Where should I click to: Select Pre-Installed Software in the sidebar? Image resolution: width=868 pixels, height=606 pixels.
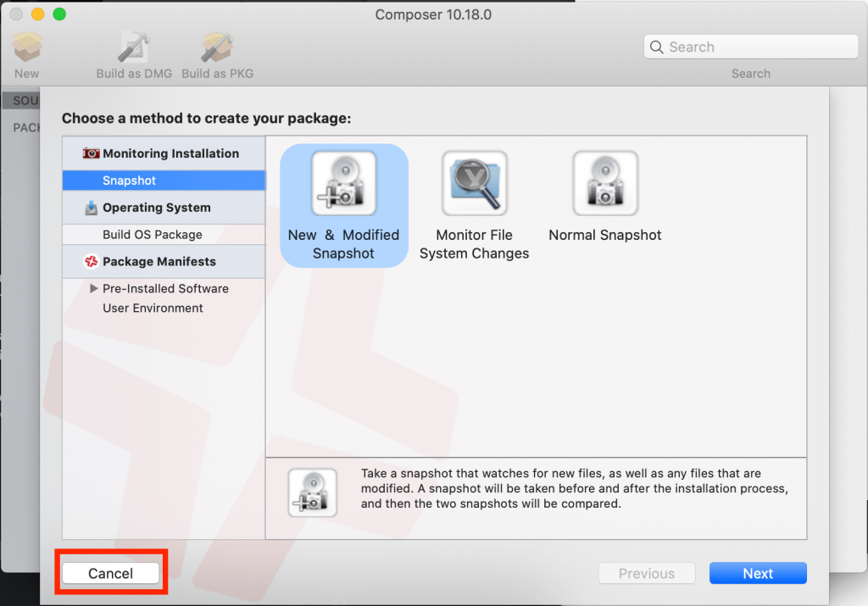click(x=165, y=288)
